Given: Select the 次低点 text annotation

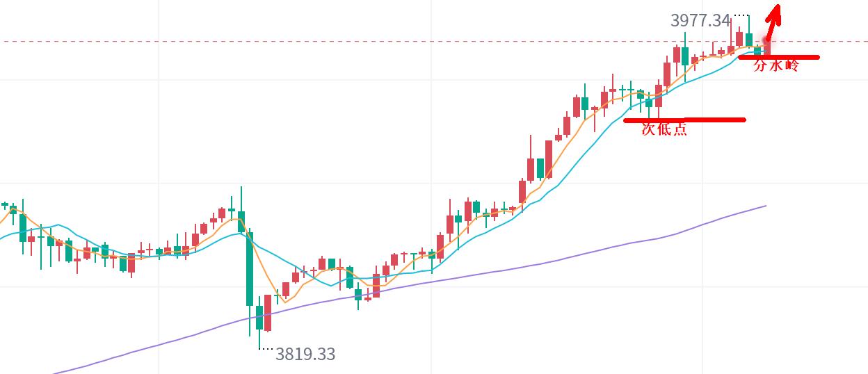Looking at the screenshot, I should pos(664,129).
